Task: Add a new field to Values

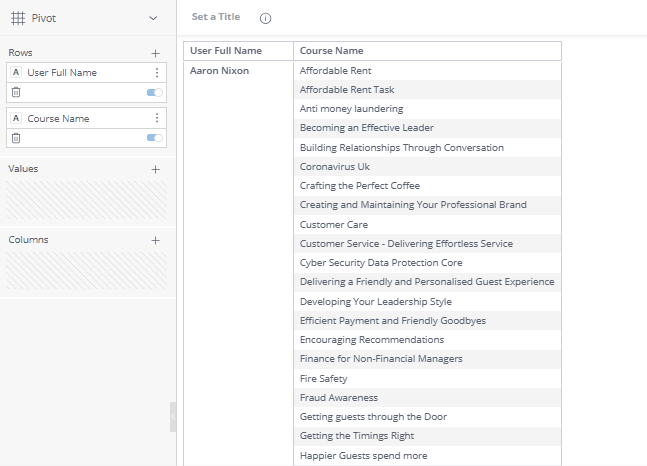Action: (x=155, y=169)
